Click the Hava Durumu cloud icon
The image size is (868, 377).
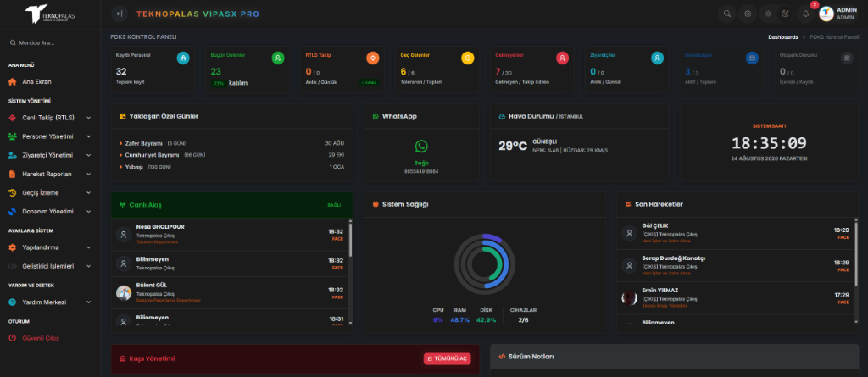[502, 117]
